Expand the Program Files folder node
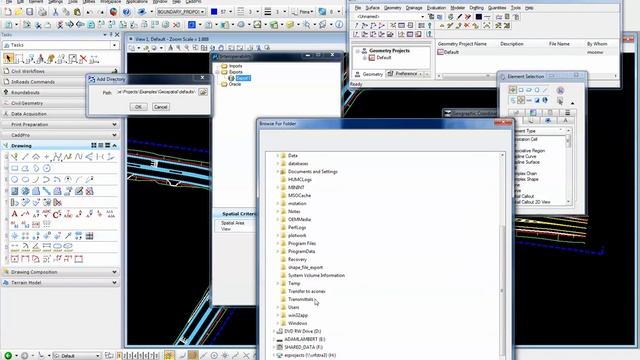Screen dimensions: 640x360 tap(278, 243)
